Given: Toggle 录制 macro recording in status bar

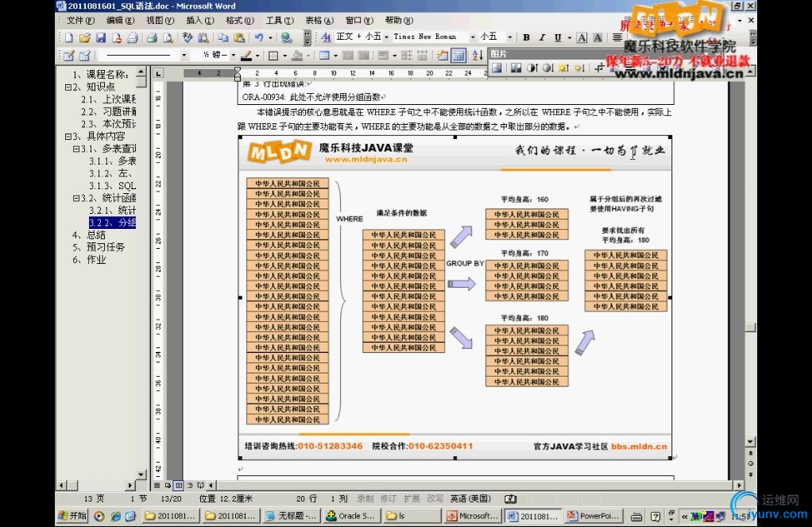Looking at the screenshot, I should 365,498.
